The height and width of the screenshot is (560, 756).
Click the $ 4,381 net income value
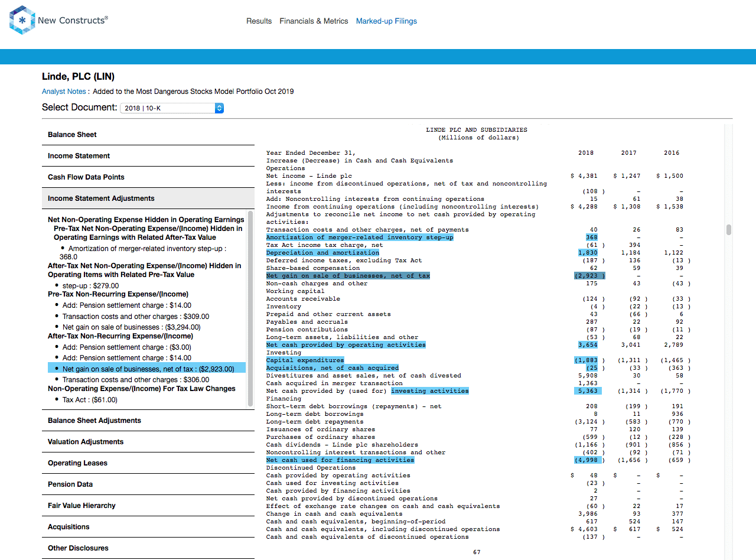[584, 176]
